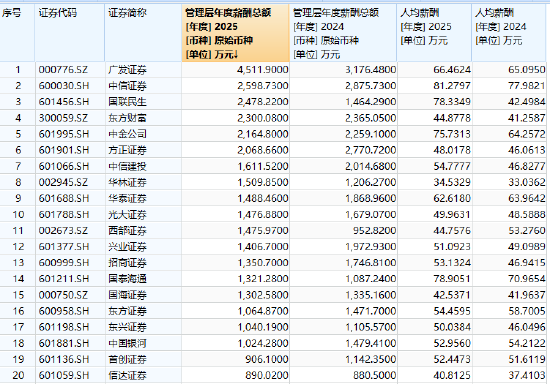Select the 人均薪酬 2025 column header
This screenshot has width=550, height=384.
pyautogui.click(x=434, y=33)
